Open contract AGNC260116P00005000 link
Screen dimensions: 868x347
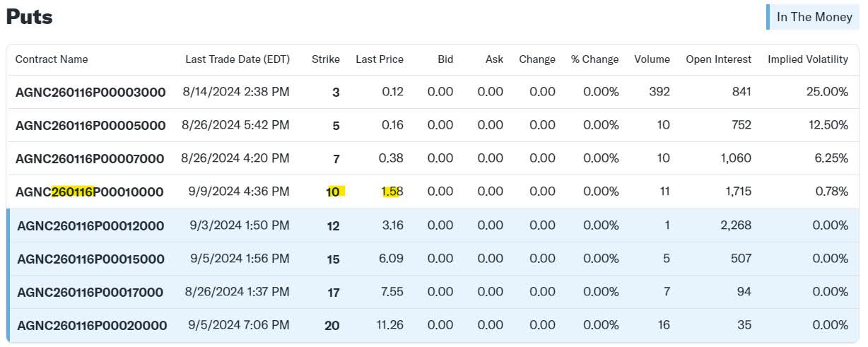pyautogui.click(x=90, y=125)
